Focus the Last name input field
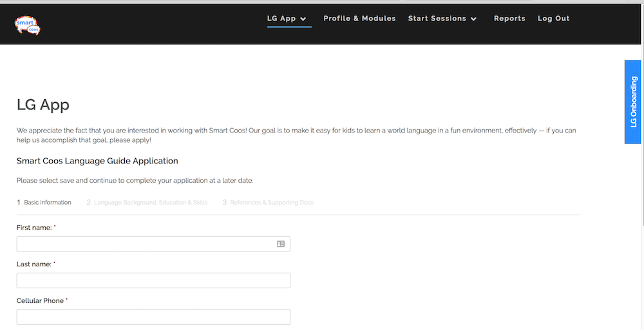The image size is (644, 330). (x=153, y=280)
